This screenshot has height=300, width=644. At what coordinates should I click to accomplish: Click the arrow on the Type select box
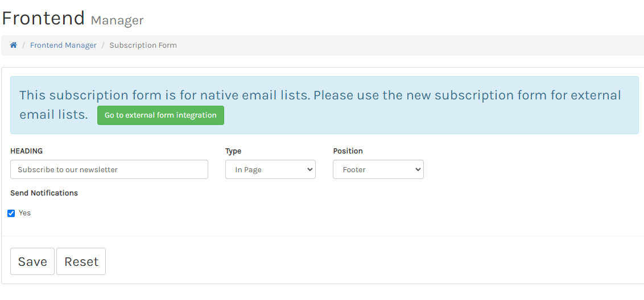(309, 169)
